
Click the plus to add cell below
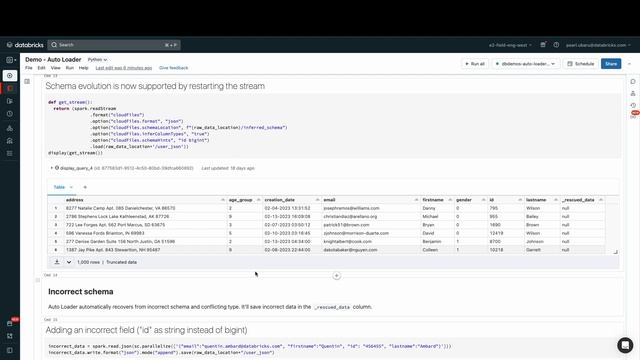tap(336, 276)
